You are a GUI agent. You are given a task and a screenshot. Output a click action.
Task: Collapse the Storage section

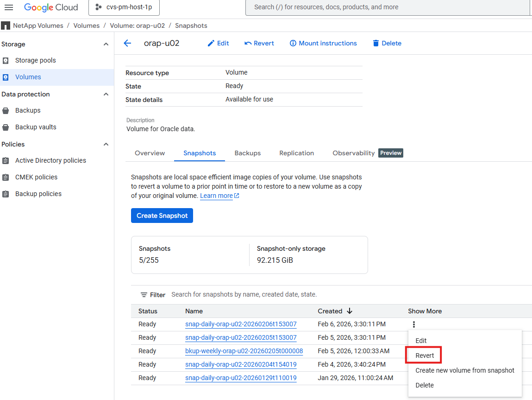[x=106, y=44]
